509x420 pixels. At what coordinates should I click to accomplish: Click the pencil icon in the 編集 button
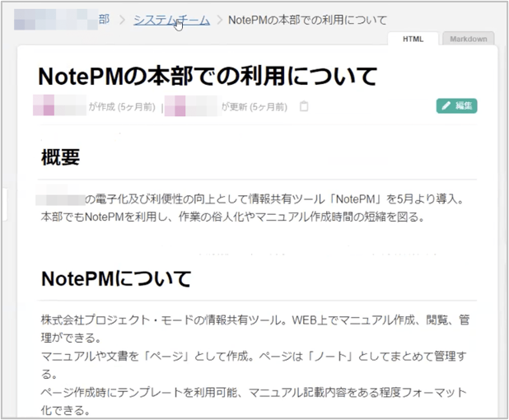(x=446, y=105)
